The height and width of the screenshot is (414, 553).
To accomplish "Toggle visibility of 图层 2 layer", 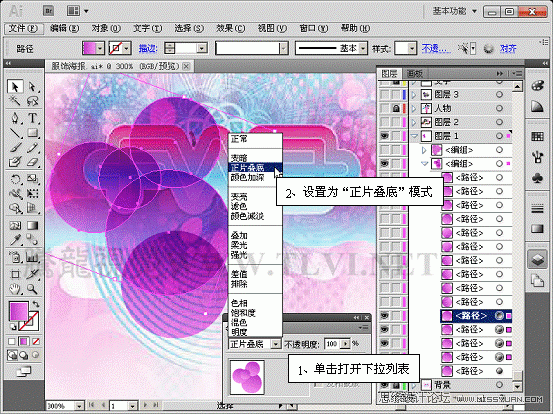I will point(384,122).
